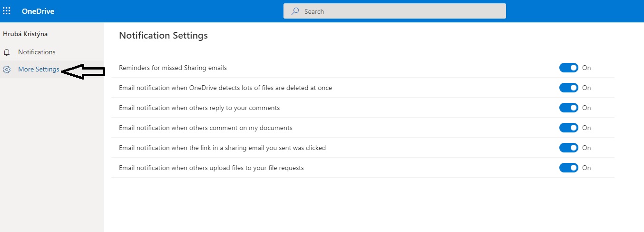Screen dimensions: 644x232
Task: Go to OneDrive home via header title
Action: [38, 11]
